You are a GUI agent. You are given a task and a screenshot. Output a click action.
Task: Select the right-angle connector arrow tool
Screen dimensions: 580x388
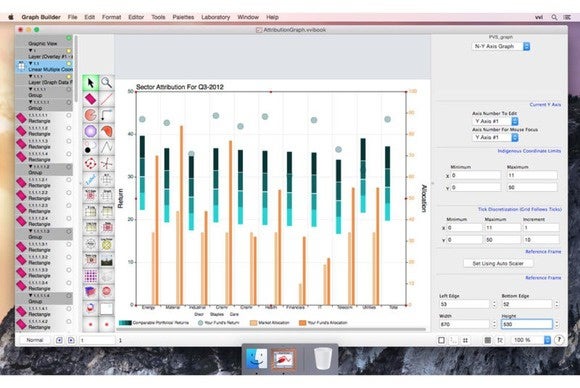(x=107, y=115)
